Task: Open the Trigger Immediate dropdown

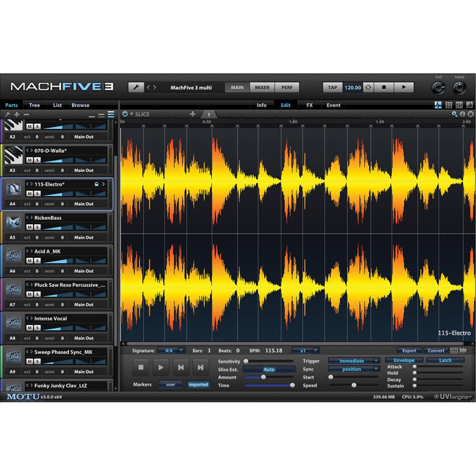Action: click(353, 360)
